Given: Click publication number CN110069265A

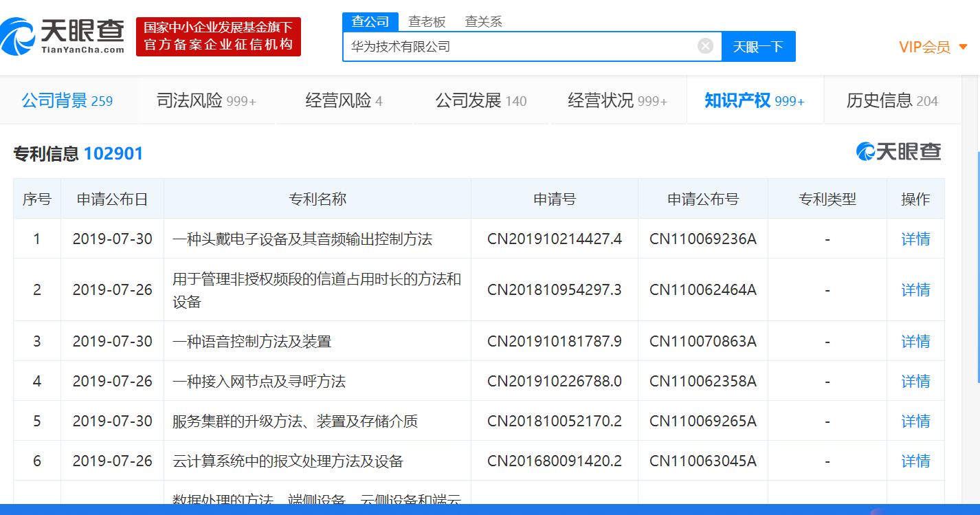Looking at the screenshot, I should pyautogui.click(x=703, y=421).
